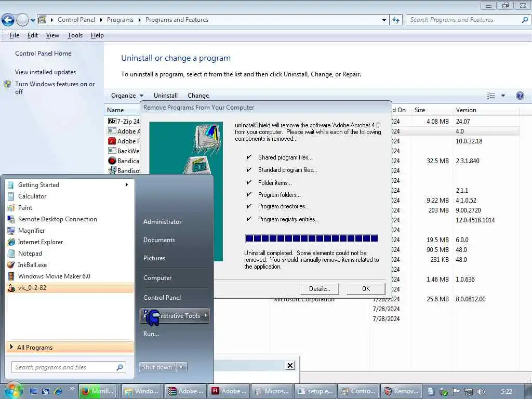The width and height of the screenshot is (532, 399).
Task: Click the blue help question icon
Action: (520, 96)
